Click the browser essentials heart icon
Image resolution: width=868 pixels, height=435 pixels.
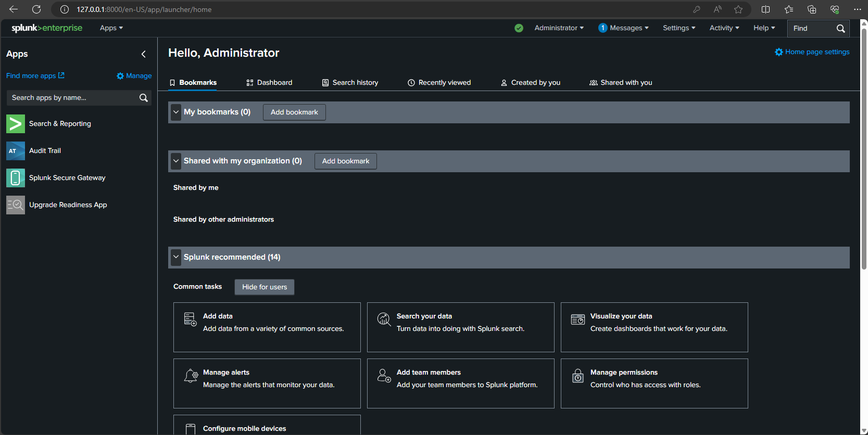tap(835, 9)
